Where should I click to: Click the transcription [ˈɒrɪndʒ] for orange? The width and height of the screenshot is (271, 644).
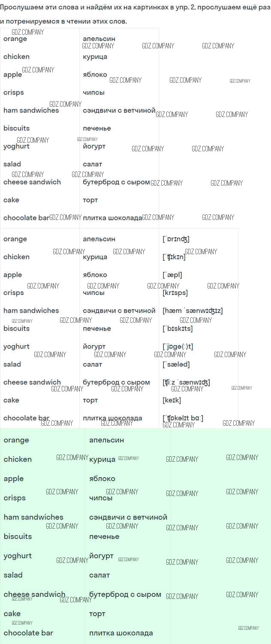(176, 239)
